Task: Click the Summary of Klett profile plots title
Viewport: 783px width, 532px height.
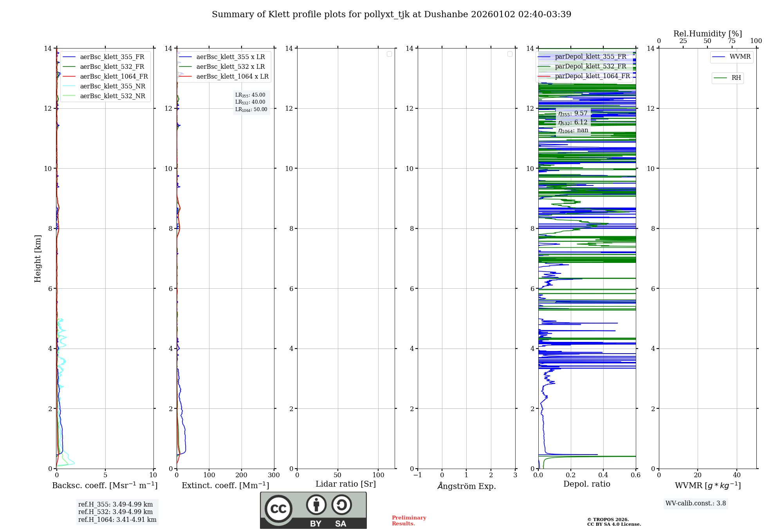Action: click(391, 14)
